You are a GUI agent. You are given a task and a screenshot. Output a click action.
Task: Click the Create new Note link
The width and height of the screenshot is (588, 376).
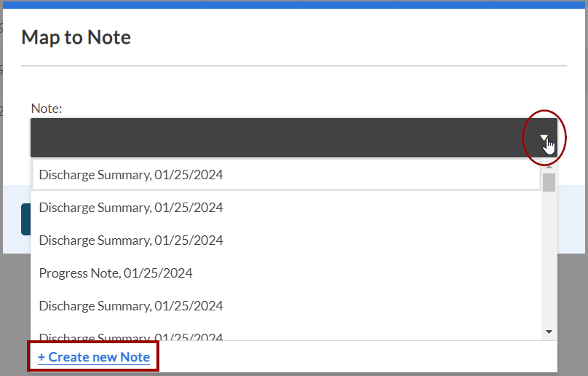point(99,357)
